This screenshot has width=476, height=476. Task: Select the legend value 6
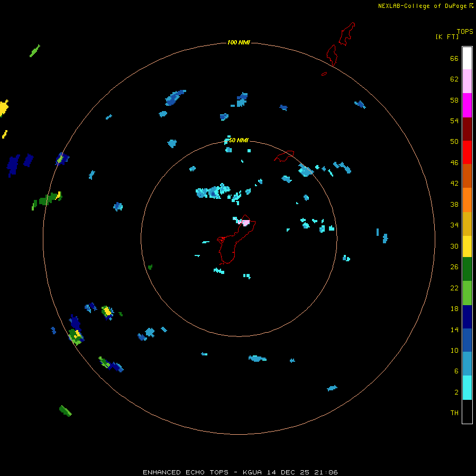[x=456, y=371]
